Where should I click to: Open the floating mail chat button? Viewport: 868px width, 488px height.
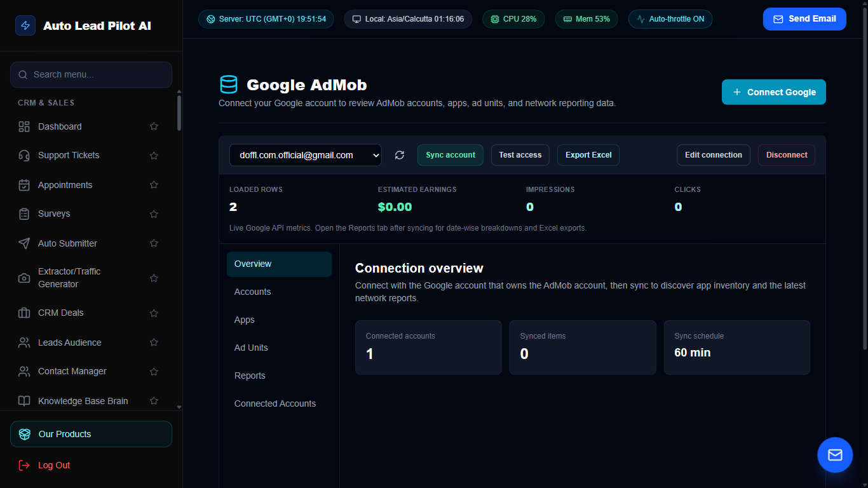click(835, 455)
